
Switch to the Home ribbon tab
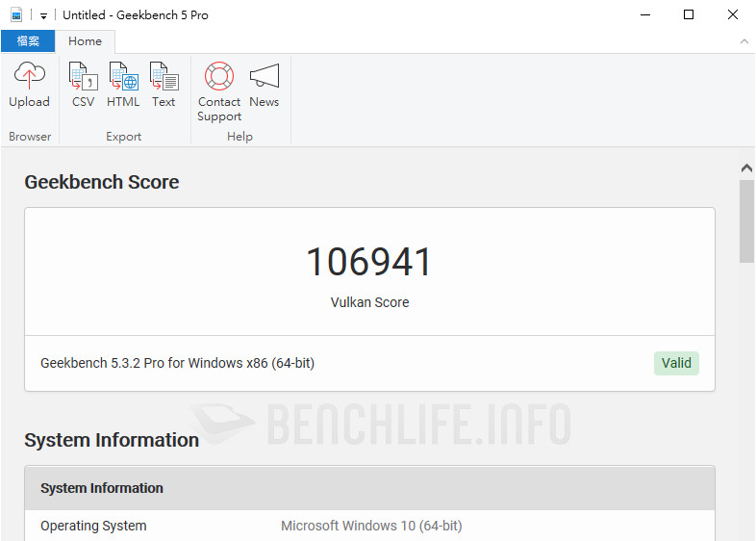point(85,41)
